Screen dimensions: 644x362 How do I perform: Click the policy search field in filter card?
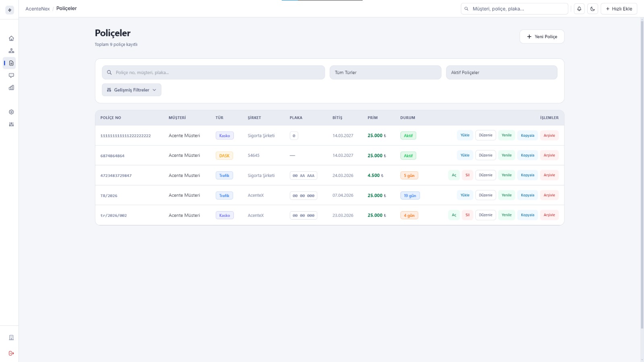(x=213, y=72)
